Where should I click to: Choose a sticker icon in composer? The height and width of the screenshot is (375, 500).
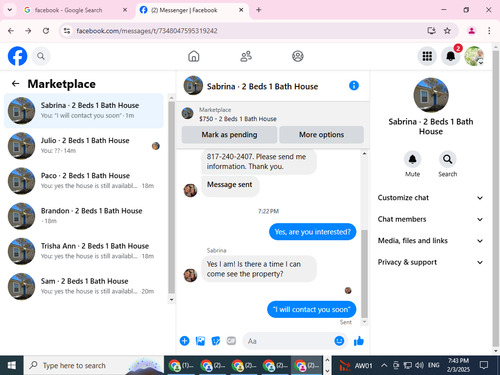[216, 341]
